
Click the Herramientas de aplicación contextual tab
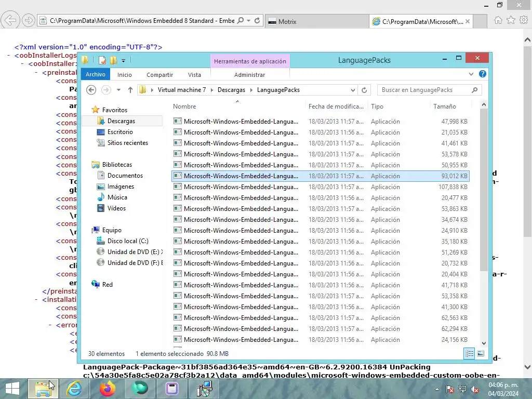click(x=250, y=61)
